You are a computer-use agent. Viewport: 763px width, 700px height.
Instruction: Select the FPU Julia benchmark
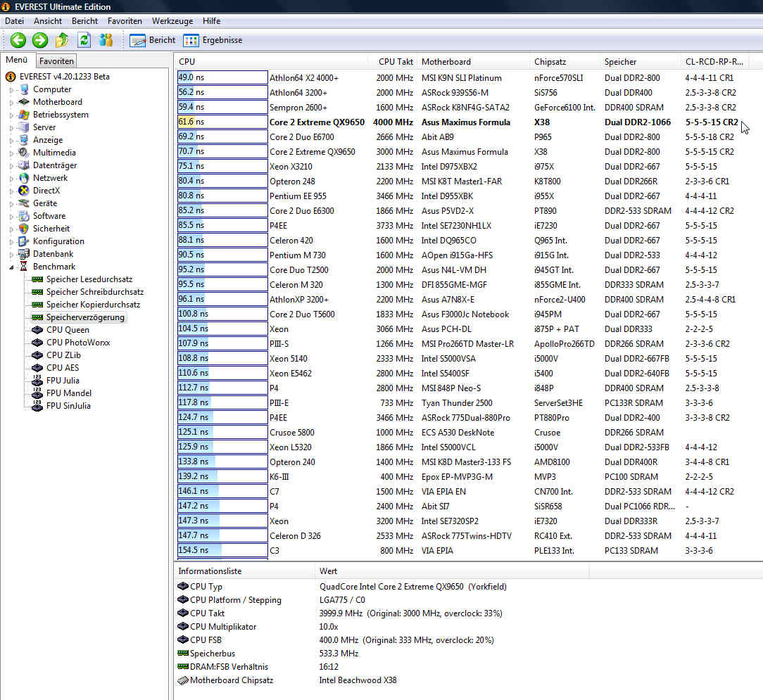[x=62, y=381]
